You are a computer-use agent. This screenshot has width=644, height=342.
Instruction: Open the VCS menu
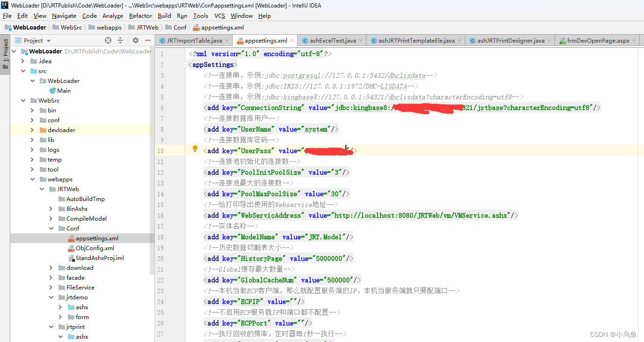tap(220, 15)
